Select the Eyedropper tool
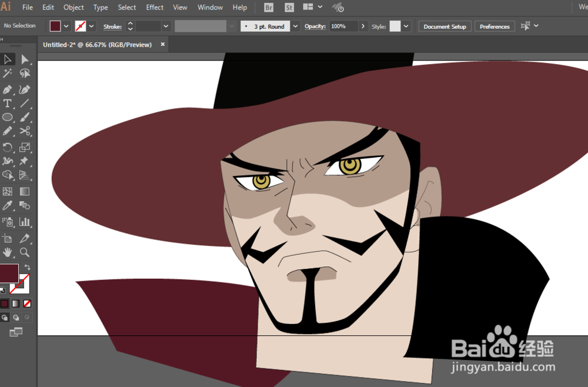The width and height of the screenshot is (588, 387). 8,205
